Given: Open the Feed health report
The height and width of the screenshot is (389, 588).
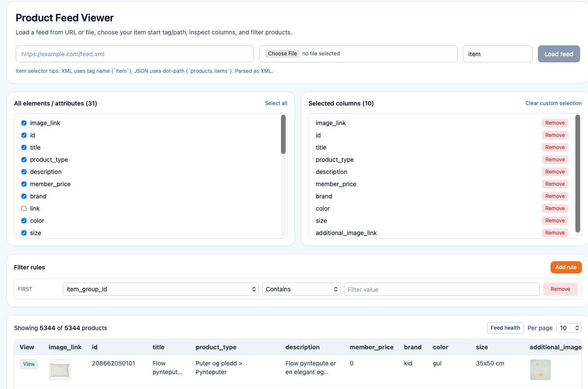Looking at the screenshot, I should point(505,328).
